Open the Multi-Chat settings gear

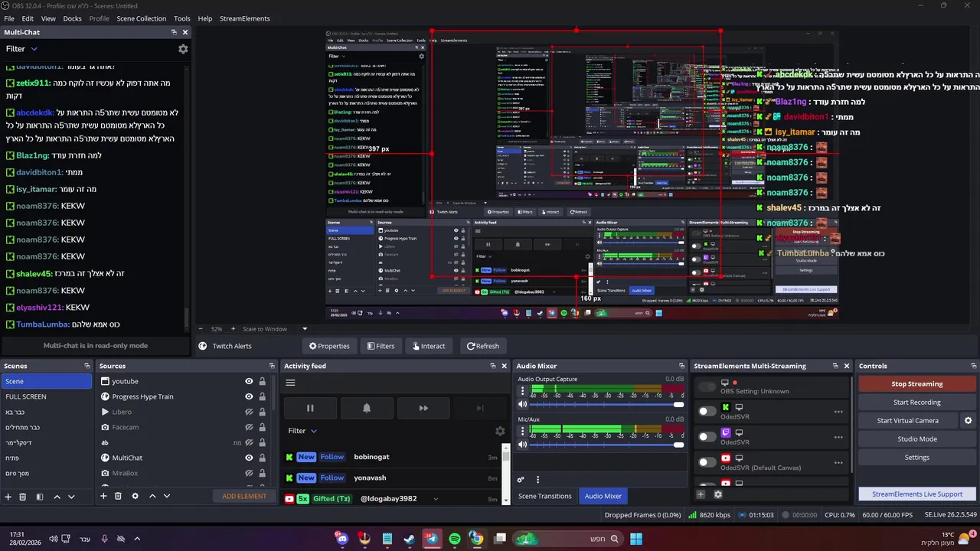[x=183, y=49]
